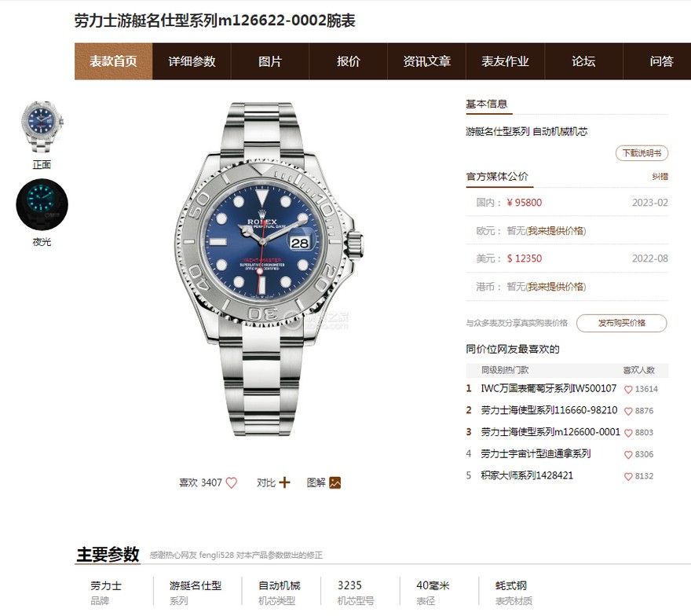Click heart icon next to 8132
Screen dimensions: 691x616
click(628, 476)
